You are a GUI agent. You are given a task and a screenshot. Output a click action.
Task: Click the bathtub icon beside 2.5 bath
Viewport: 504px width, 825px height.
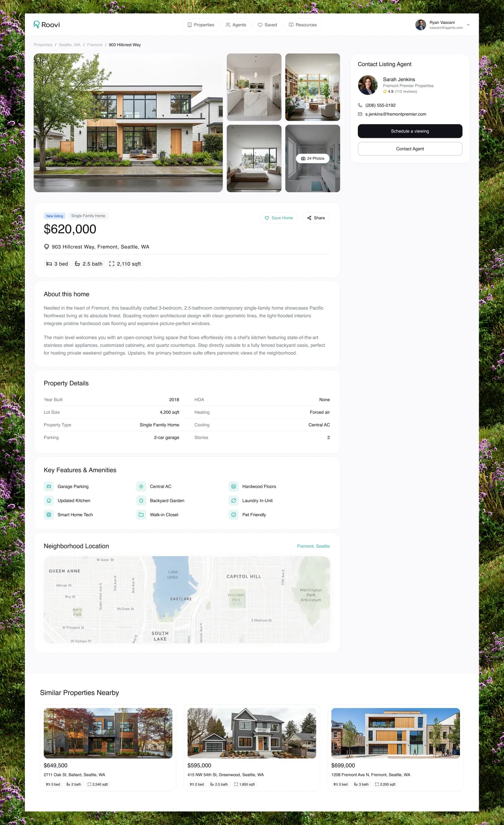pyautogui.click(x=77, y=264)
